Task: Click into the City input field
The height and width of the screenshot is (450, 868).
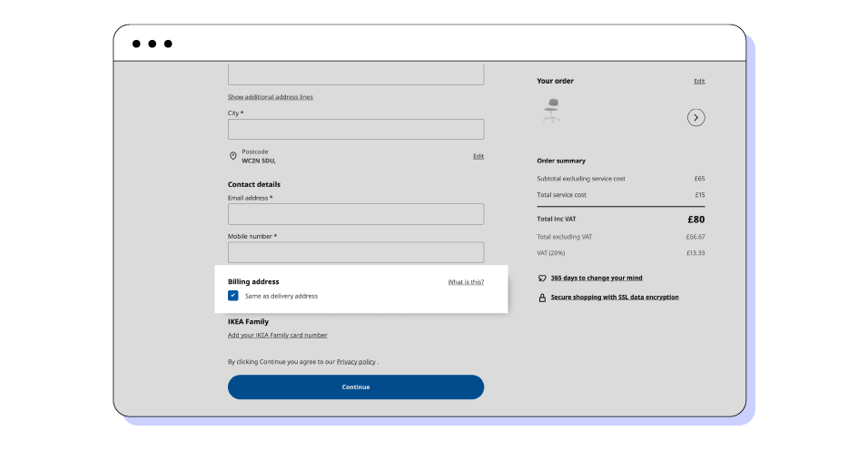Action: (355, 130)
